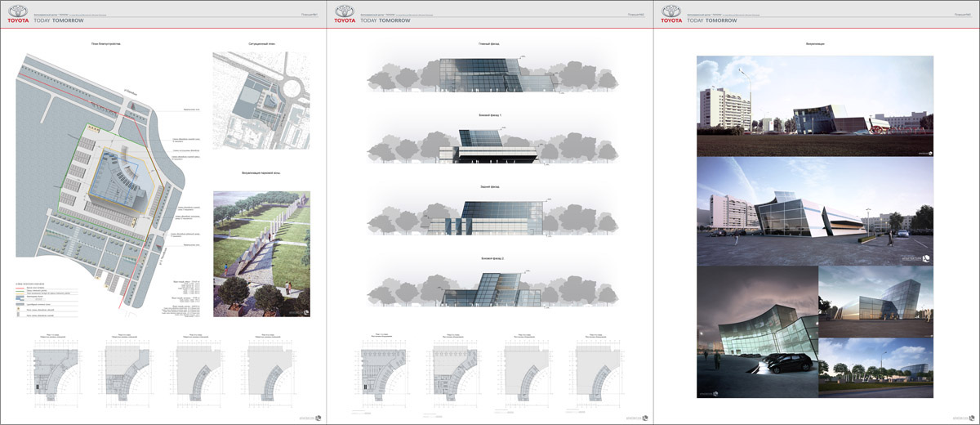Select the TODAY TOMORROW slogan on the third sheet
This screenshot has height=425, width=980.
(712, 20)
